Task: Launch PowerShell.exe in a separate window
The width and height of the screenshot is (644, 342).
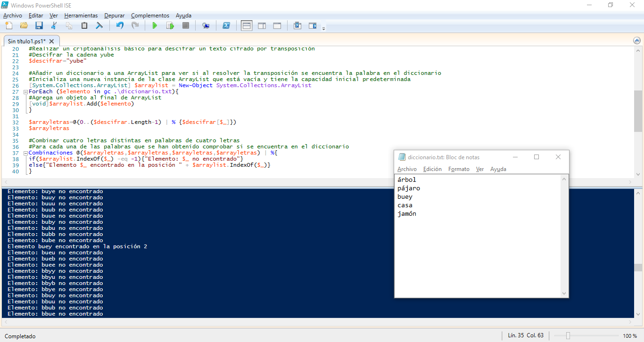Action: point(226,25)
